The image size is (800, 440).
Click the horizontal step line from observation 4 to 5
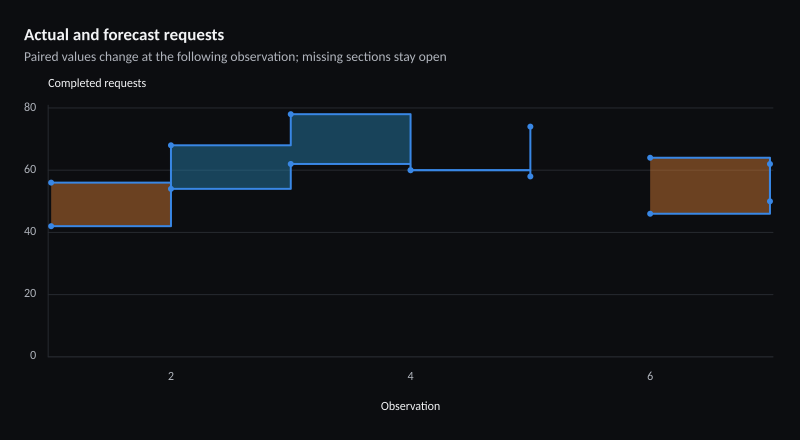[470, 170]
